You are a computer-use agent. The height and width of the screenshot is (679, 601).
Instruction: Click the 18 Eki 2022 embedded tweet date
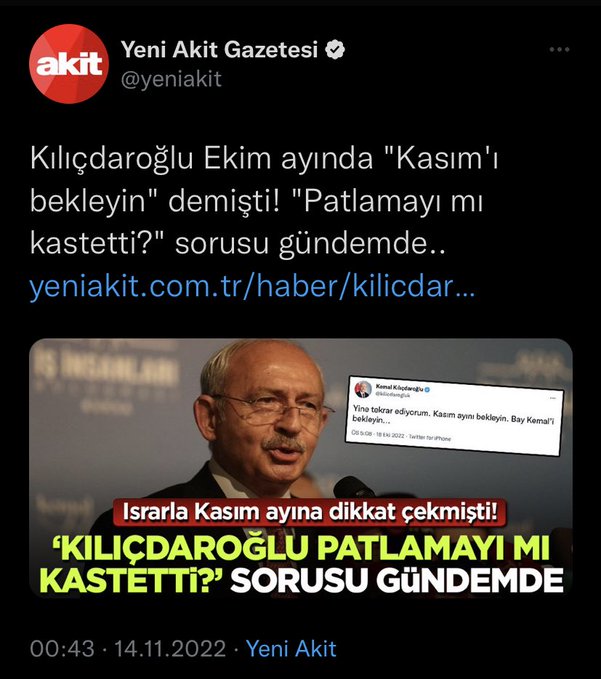[x=390, y=436]
